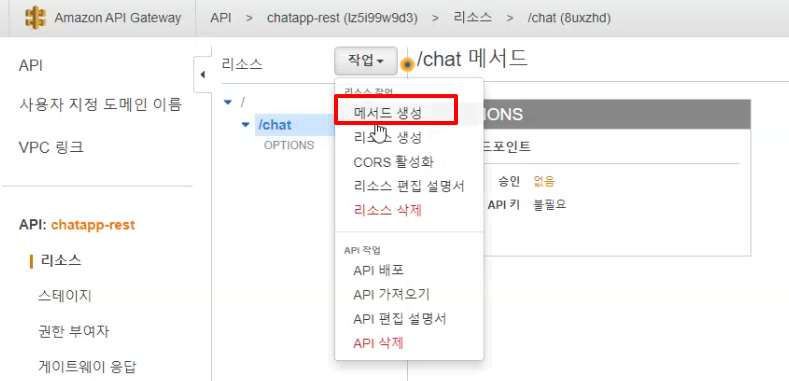Choose API 삭제 menu item
Viewport: 789px width, 381px height.
click(378, 343)
